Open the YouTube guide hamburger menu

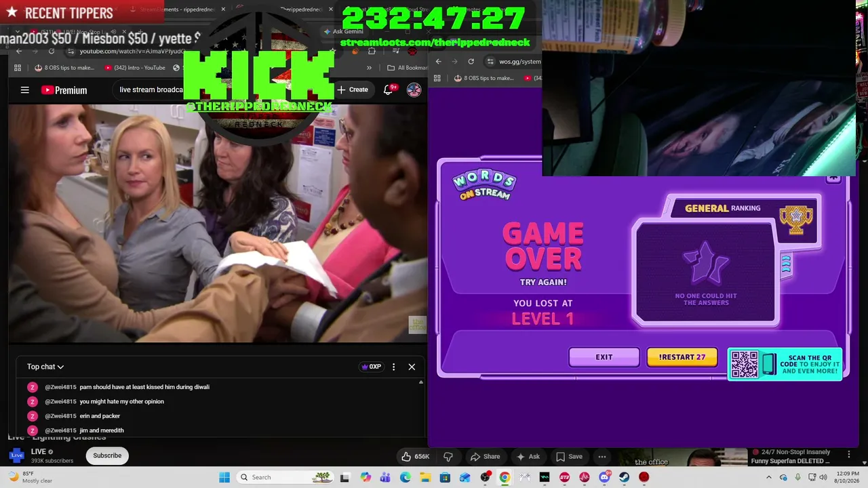click(25, 90)
